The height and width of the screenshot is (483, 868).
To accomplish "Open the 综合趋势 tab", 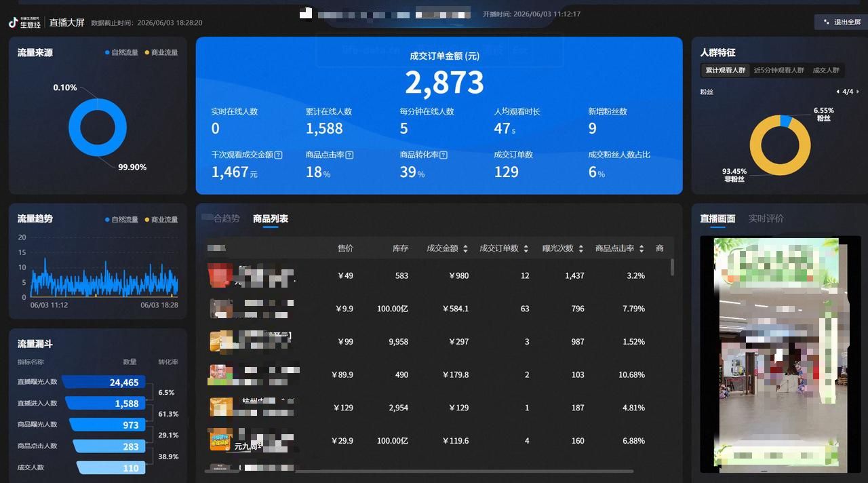I will (x=222, y=218).
